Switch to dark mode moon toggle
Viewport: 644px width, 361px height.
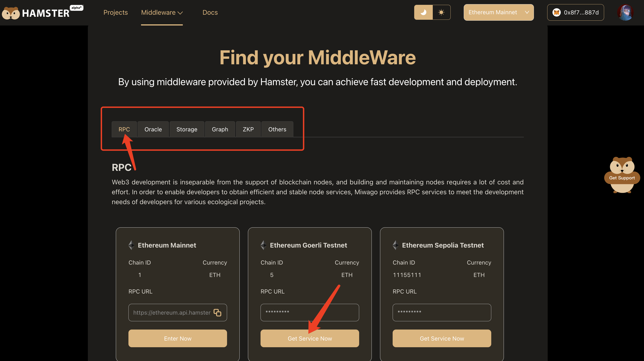tap(423, 12)
